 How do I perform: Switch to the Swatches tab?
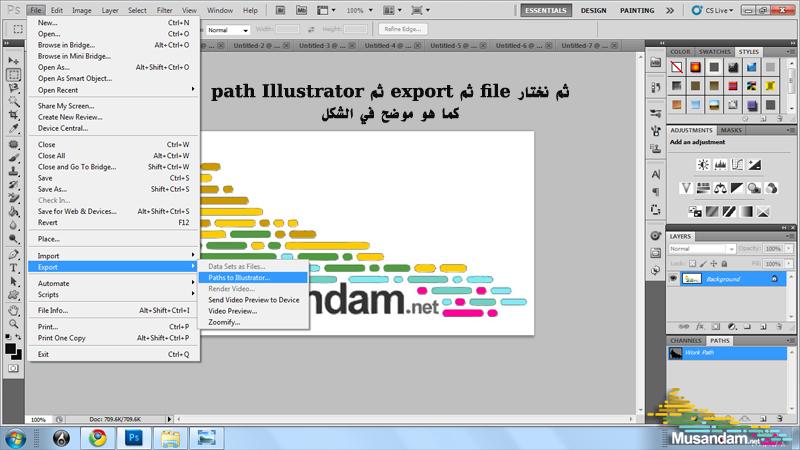714,52
